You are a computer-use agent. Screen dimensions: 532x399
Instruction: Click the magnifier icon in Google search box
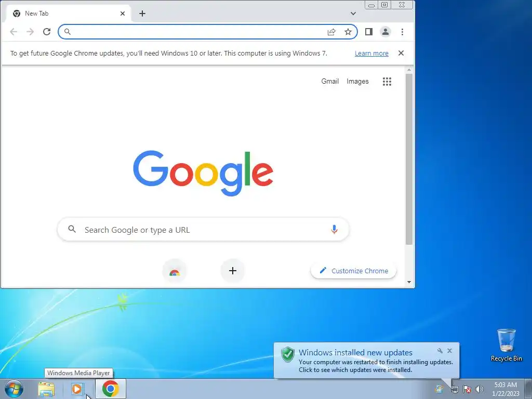click(72, 229)
